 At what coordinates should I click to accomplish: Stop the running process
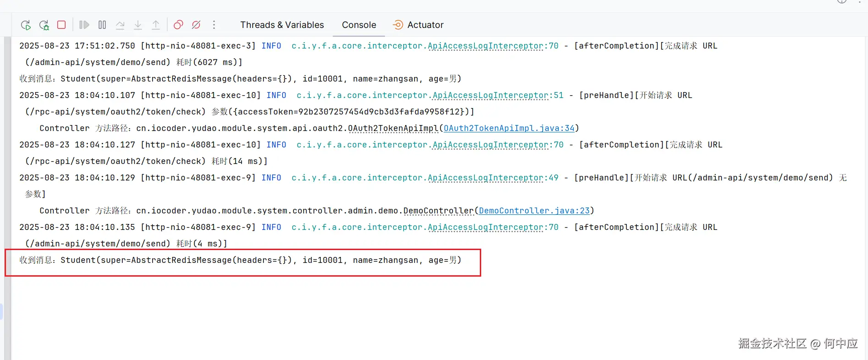(x=61, y=25)
